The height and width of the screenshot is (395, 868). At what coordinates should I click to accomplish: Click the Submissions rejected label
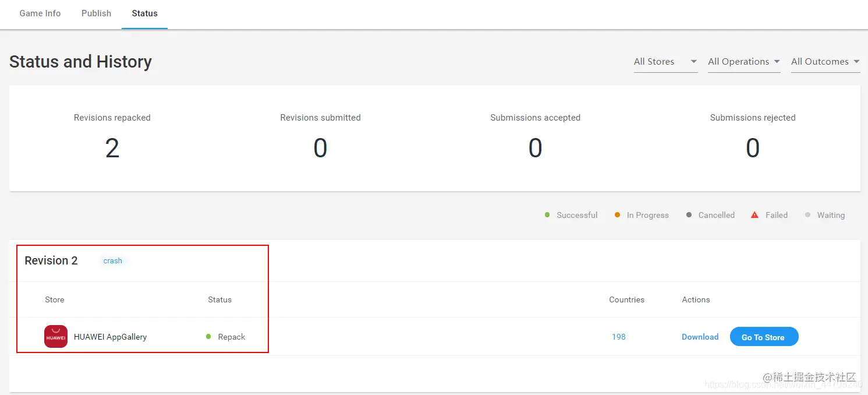[752, 118]
